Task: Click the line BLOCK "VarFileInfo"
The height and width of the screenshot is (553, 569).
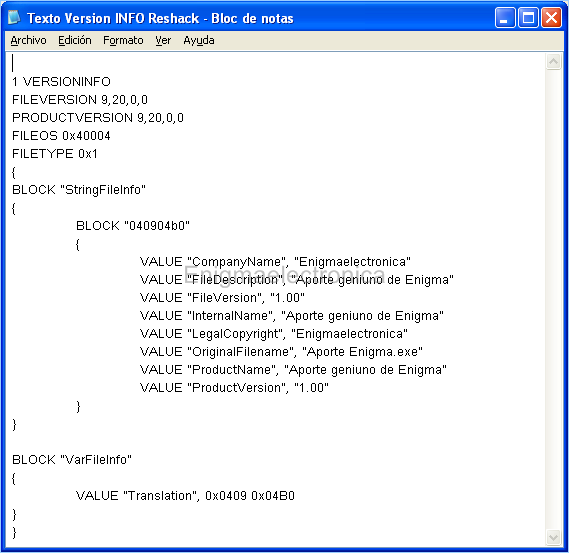Action: (x=72, y=460)
